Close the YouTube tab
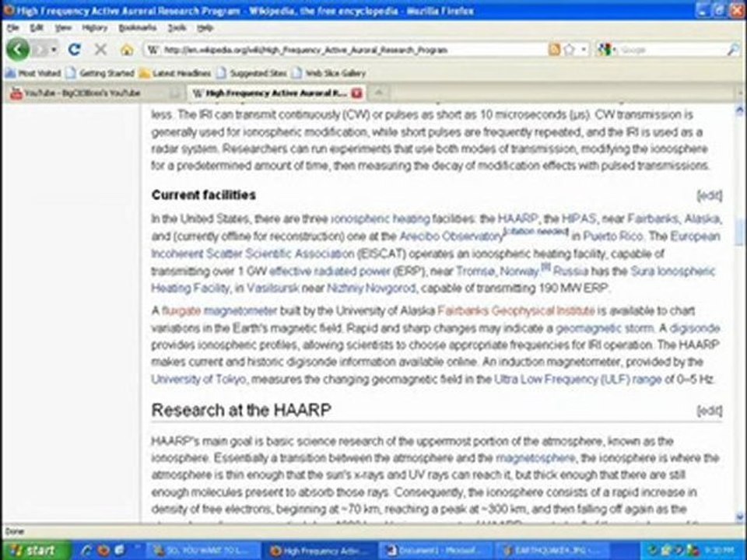Image resolution: width=747 pixels, height=560 pixels. [x=175, y=93]
